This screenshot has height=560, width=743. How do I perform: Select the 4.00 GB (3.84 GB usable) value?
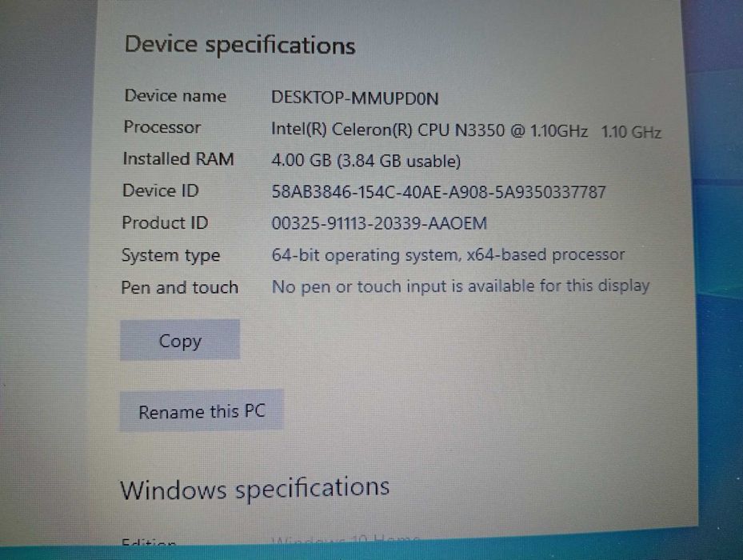(366, 161)
